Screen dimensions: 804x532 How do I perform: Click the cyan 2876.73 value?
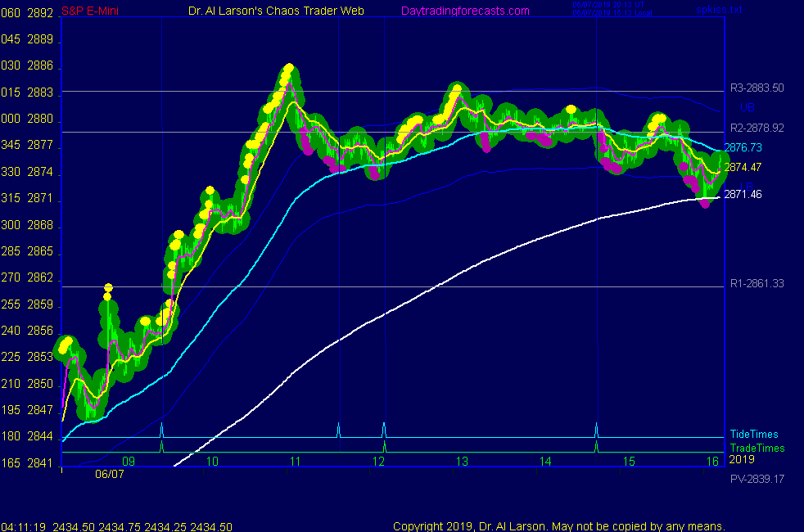pos(743,147)
